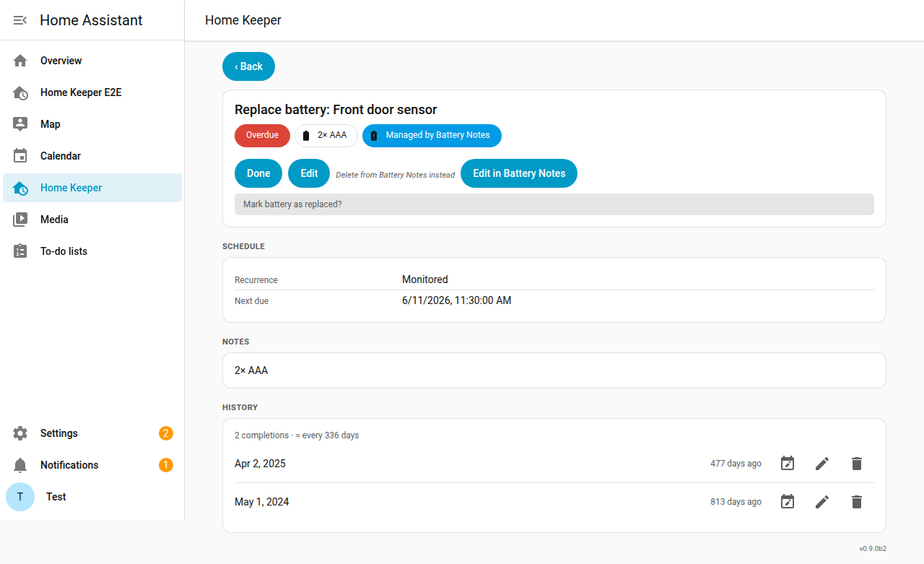
Task: Click the '477 days ago' label
Action: pyautogui.click(x=736, y=464)
